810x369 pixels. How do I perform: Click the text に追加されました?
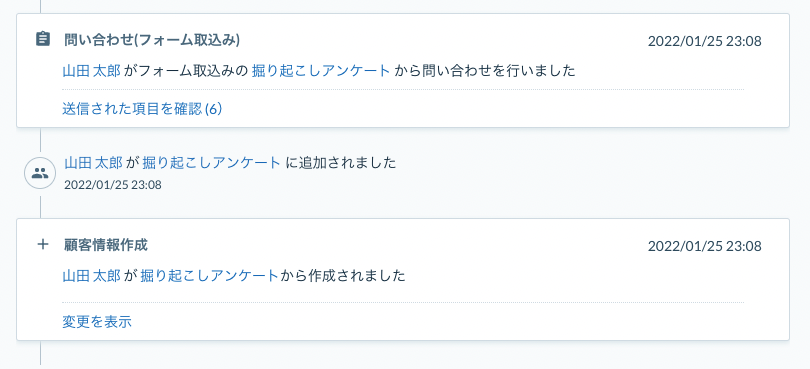(x=340, y=163)
